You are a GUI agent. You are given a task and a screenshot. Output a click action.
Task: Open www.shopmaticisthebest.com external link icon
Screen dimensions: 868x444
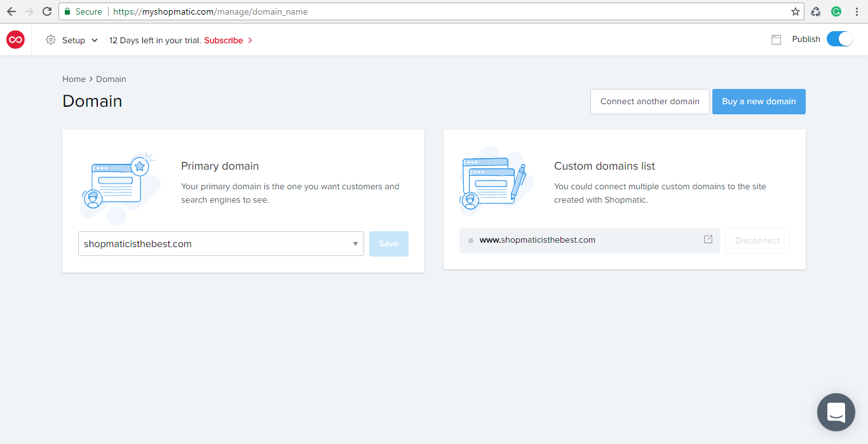pyautogui.click(x=708, y=239)
